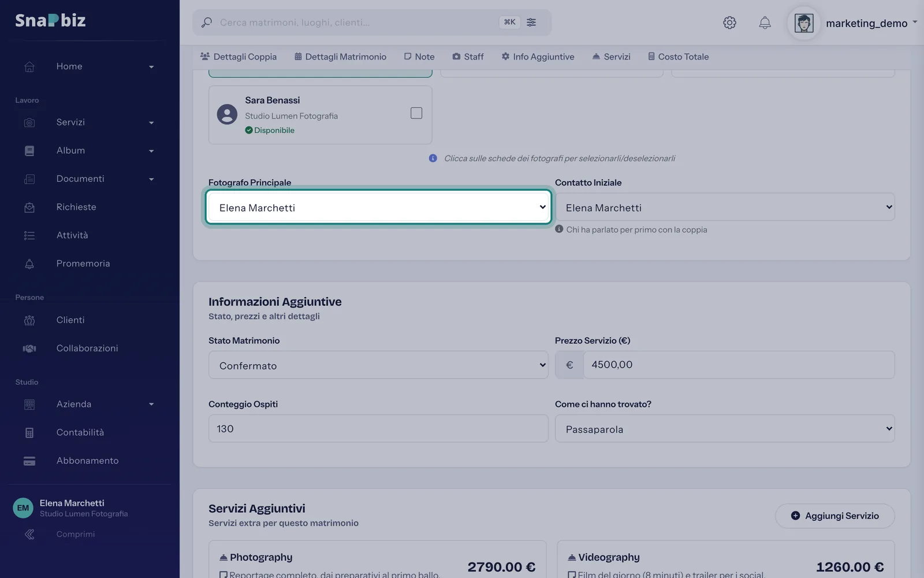Click the Home sidebar icon
Screen dimensions: 924x578
click(29, 66)
